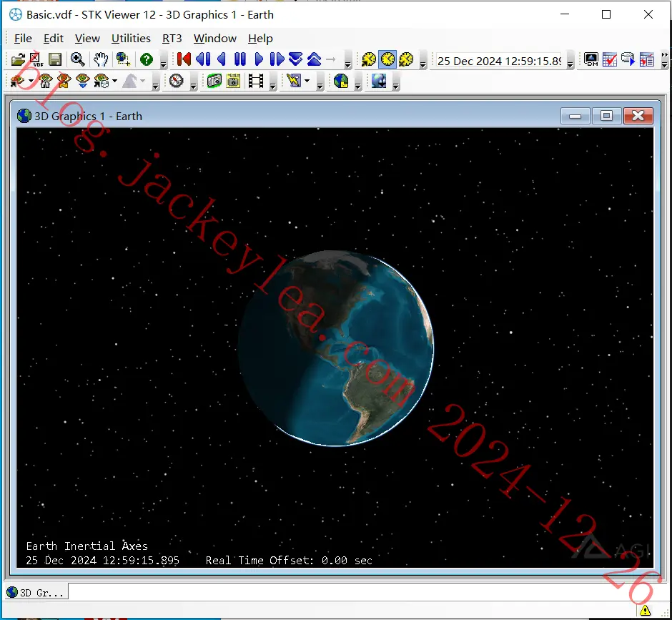Select the hand Grab Globe tool

(x=101, y=59)
